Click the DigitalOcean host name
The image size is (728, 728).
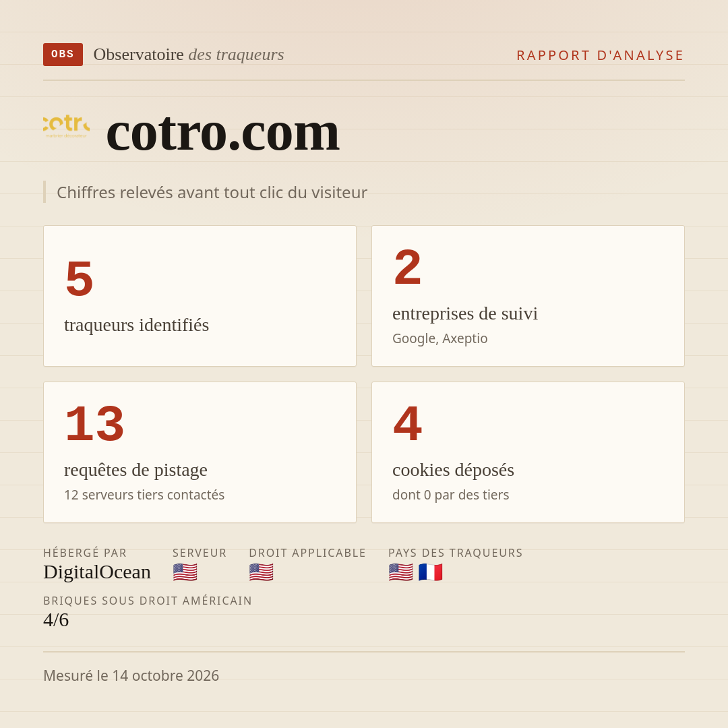[97, 572]
